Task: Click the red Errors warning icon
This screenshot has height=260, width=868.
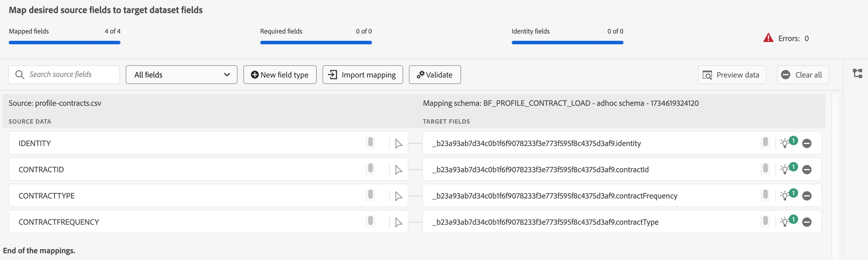Action: click(768, 38)
